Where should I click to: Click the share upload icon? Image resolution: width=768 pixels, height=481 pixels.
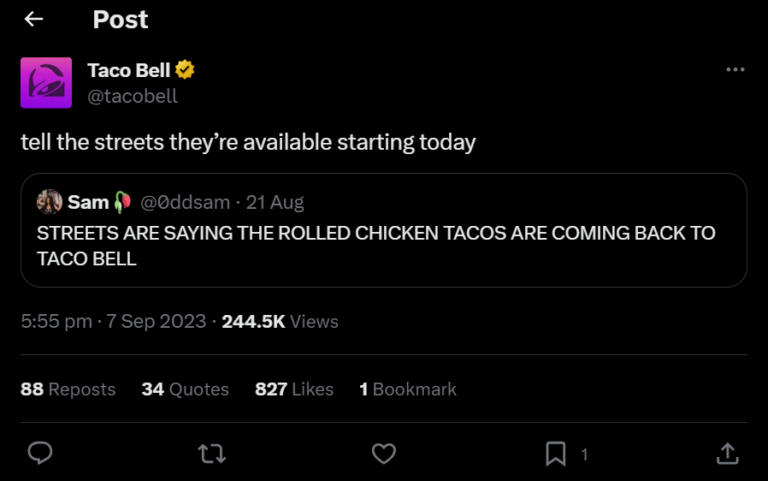coord(728,454)
